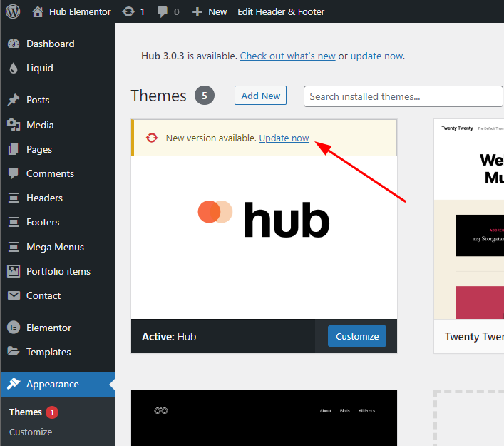Viewport: 504px width, 446px height.
Task: Open Twenty Twenty theme thumbnail
Action: 468,219
